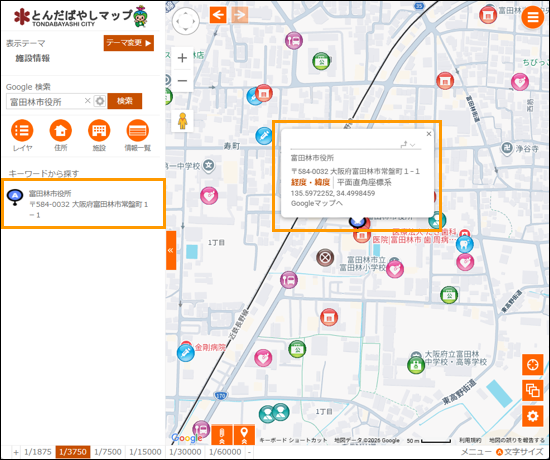Open the share dropdown in the 富田林市役所 popup

[x=408, y=144]
